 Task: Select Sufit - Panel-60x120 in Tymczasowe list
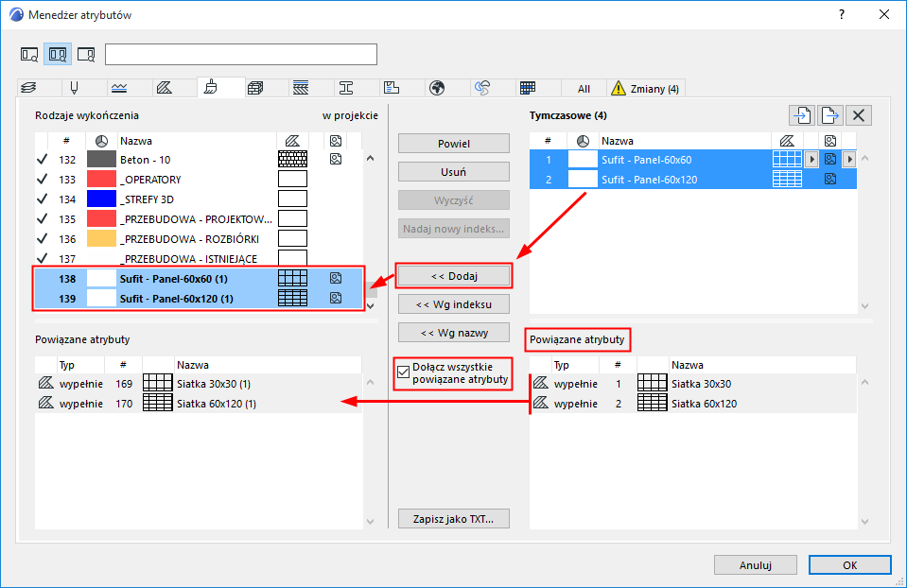click(693, 180)
